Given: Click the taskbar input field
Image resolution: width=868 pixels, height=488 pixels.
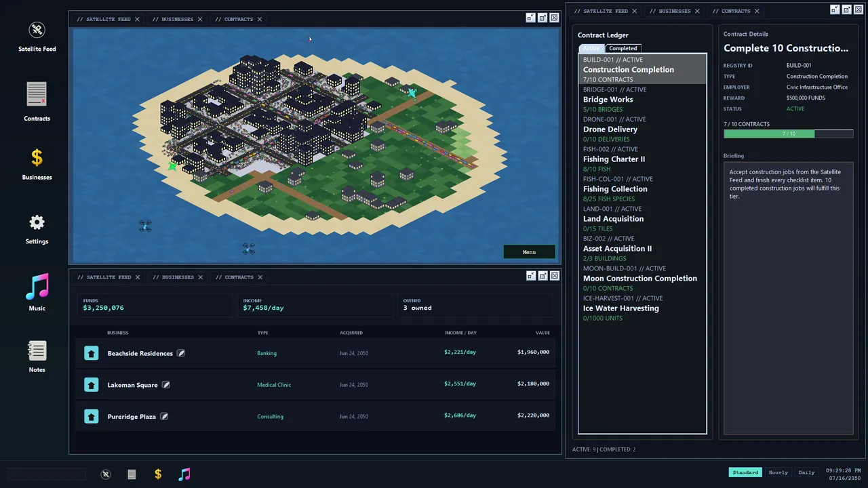Looking at the screenshot, I should pos(47,474).
